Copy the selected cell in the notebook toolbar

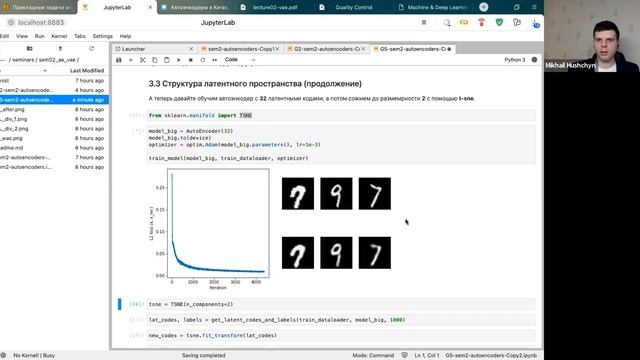coord(155,60)
